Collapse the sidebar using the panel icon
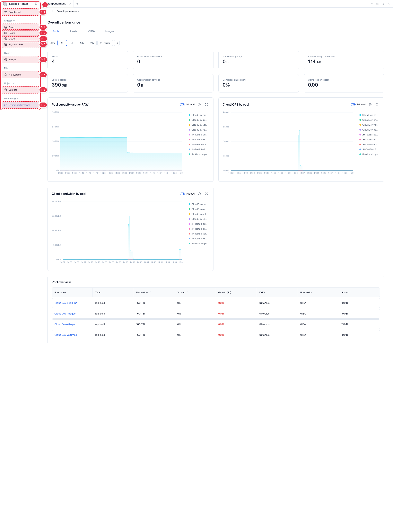Image resolution: width=393 pixels, height=532 pixels. 36,4
